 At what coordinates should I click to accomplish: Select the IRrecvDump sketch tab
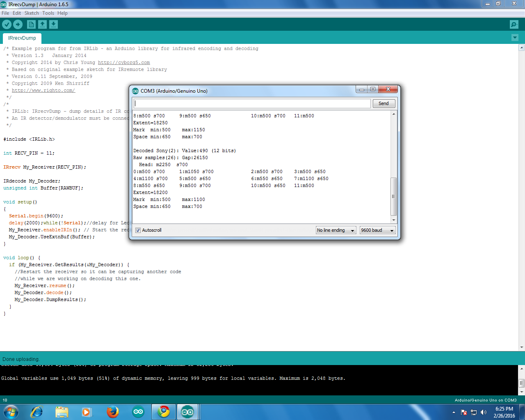(x=22, y=38)
